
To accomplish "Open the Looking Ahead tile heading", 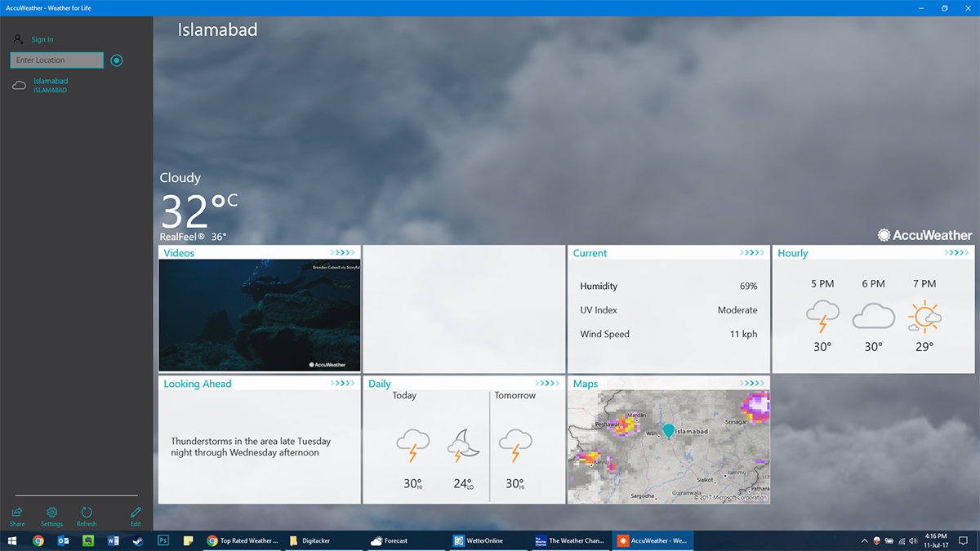I will click(x=198, y=384).
